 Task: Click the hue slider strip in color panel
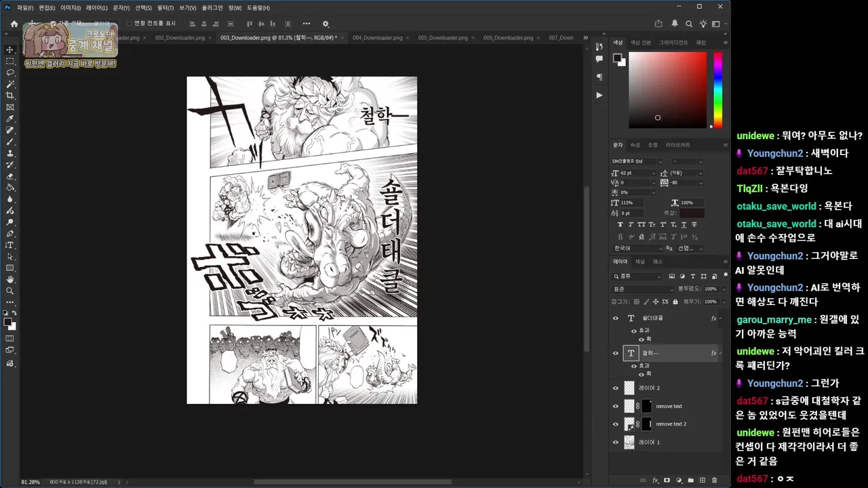pos(717,89)
